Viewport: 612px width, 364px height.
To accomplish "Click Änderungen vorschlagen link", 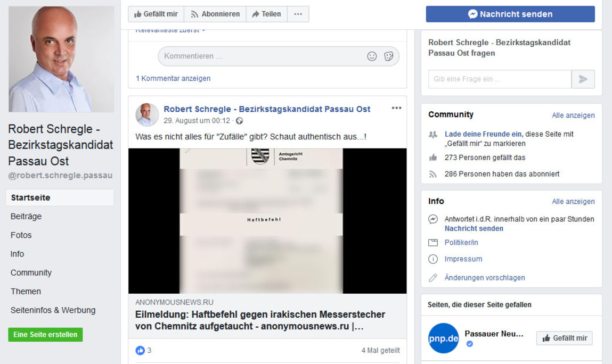I will coord(485,278).
